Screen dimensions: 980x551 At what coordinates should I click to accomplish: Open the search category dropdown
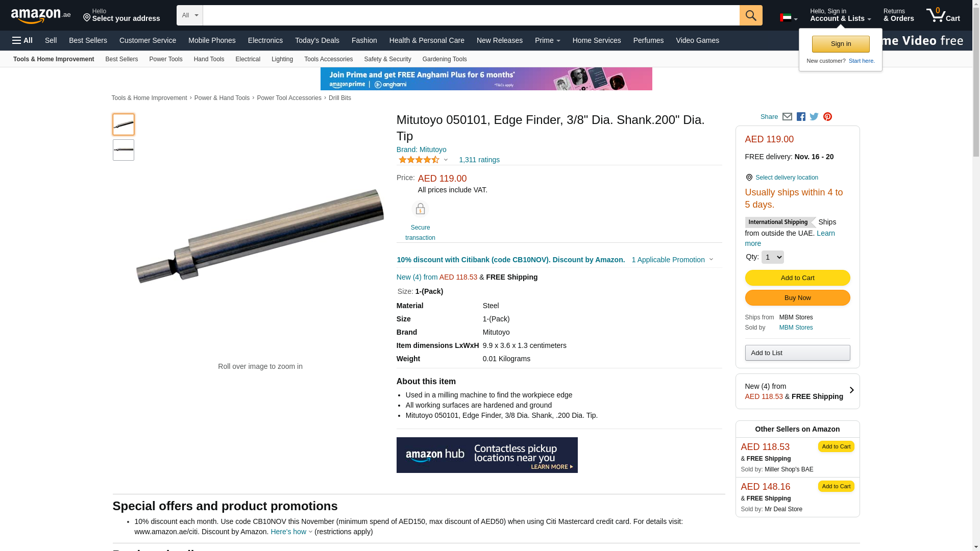coord(189,15)
